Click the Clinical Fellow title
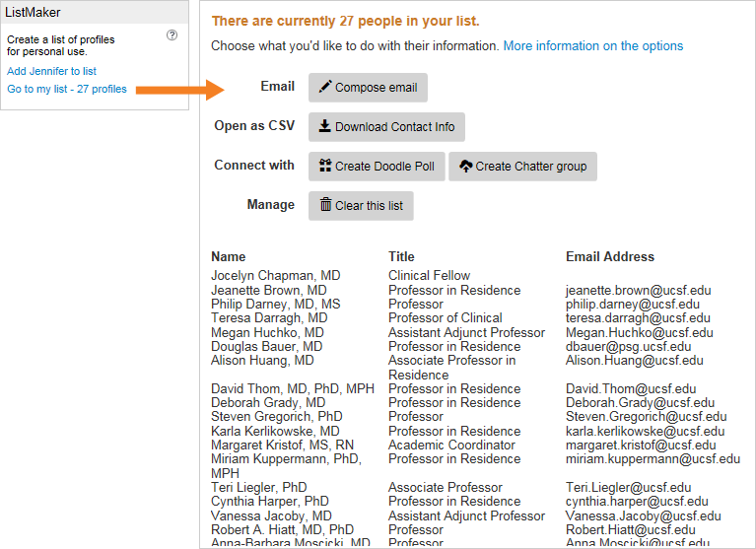This screenshot has height=549, width=756. coord(429,275)
